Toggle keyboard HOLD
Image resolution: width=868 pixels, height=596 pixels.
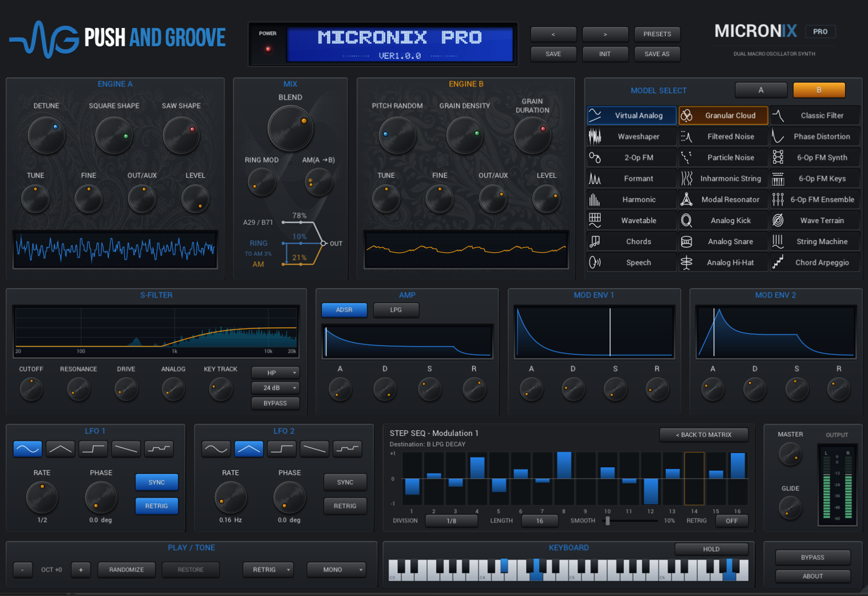point(711,549)
